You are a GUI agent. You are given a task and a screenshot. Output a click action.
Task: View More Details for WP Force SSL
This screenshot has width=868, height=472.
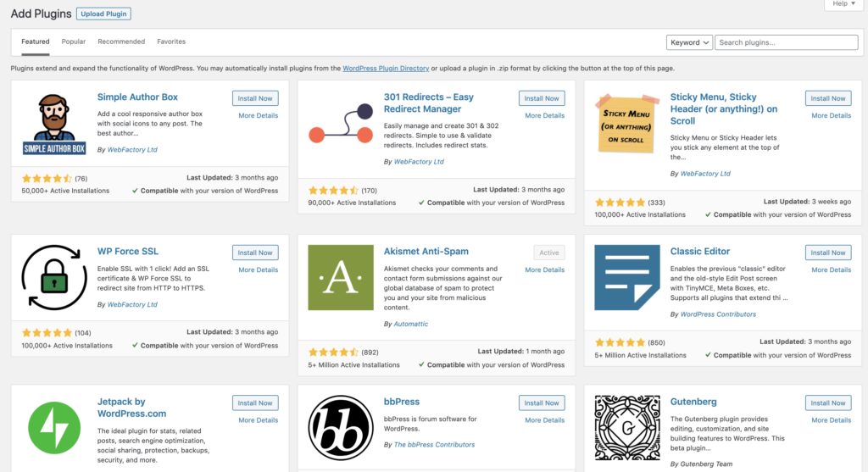tap(259, 270)
